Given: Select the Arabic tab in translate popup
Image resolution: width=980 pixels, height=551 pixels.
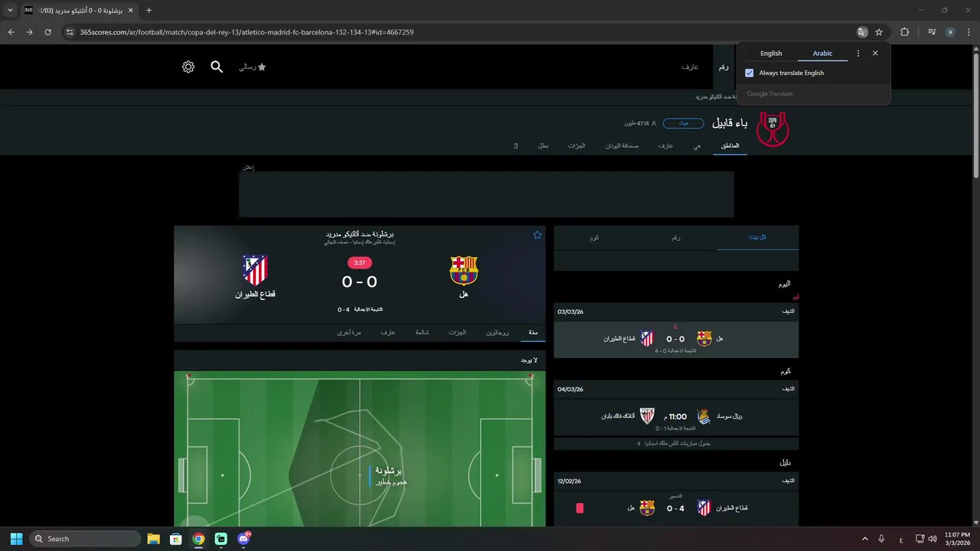Looking at the screenshot, I should point(822,54).
